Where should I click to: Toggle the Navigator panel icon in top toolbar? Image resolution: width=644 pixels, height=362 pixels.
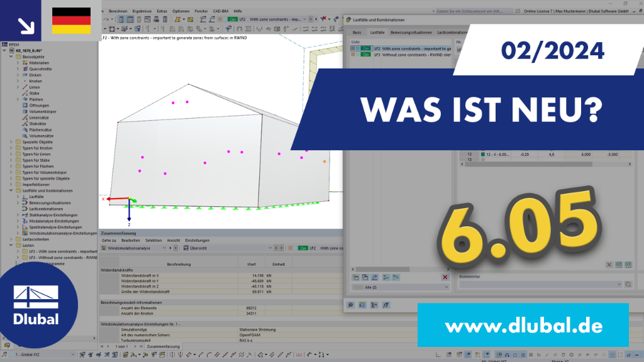click(x=121, y=19)
